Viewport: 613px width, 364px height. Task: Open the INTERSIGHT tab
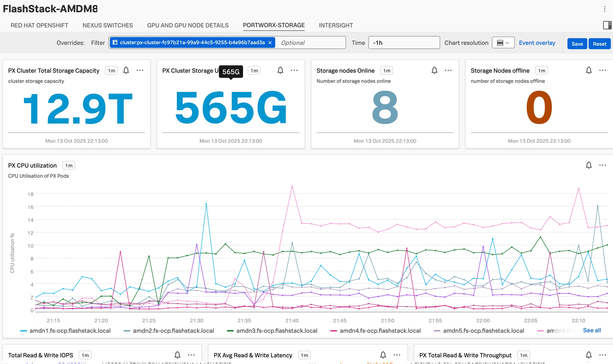pos(336,25)
